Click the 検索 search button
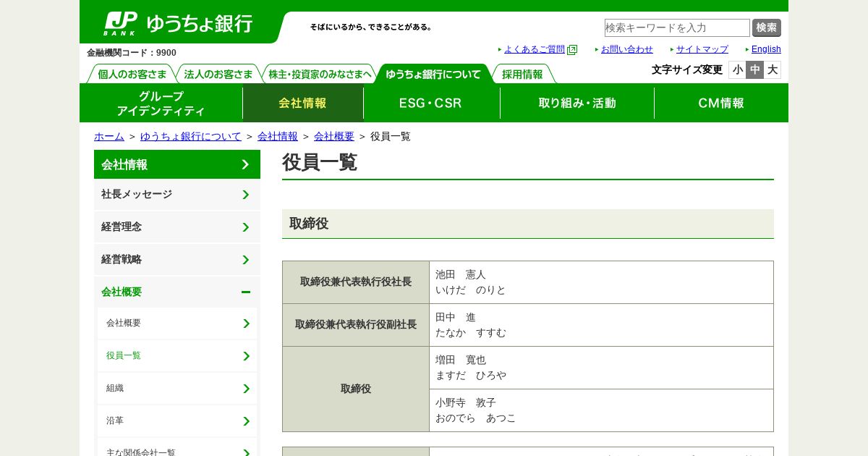This screenshot has width=868, height=456. click(x=767, y=28)
